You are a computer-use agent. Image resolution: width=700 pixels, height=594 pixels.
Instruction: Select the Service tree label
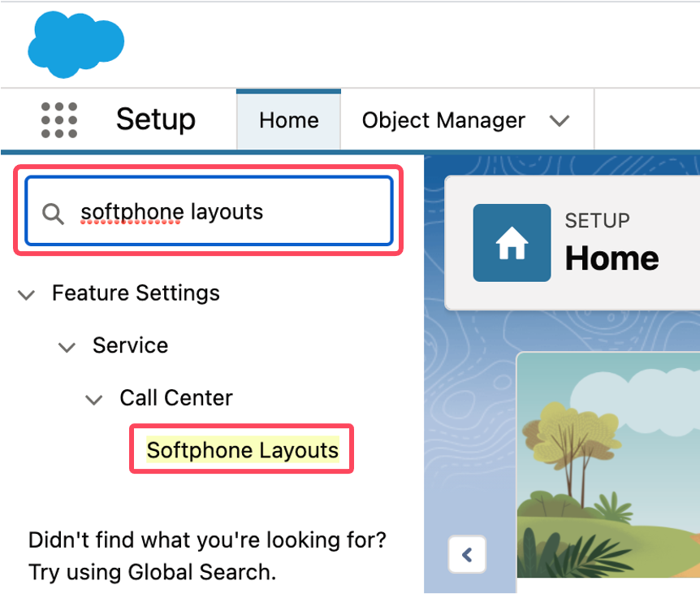[x=131, y=345]
